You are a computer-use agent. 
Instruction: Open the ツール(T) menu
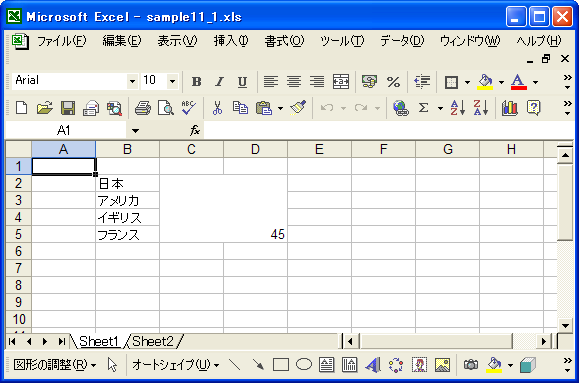pos(342,41)
